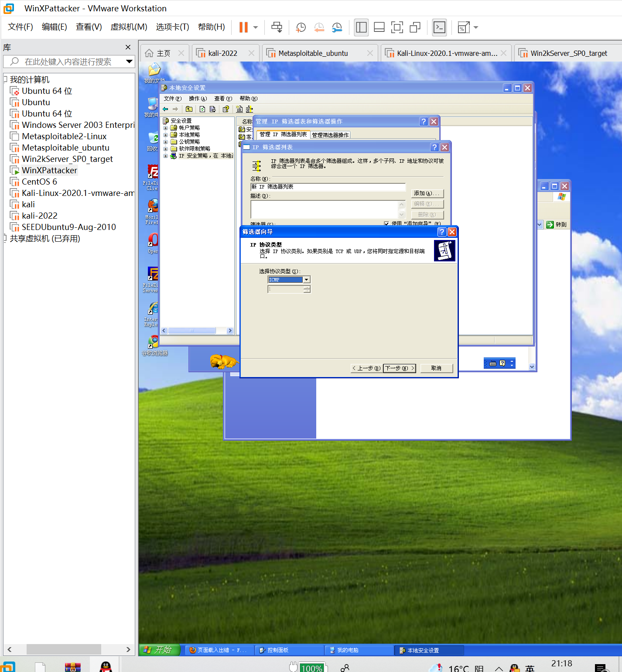
Task: Click the 下一步(N) button in wizard
Action: (400, 368)
